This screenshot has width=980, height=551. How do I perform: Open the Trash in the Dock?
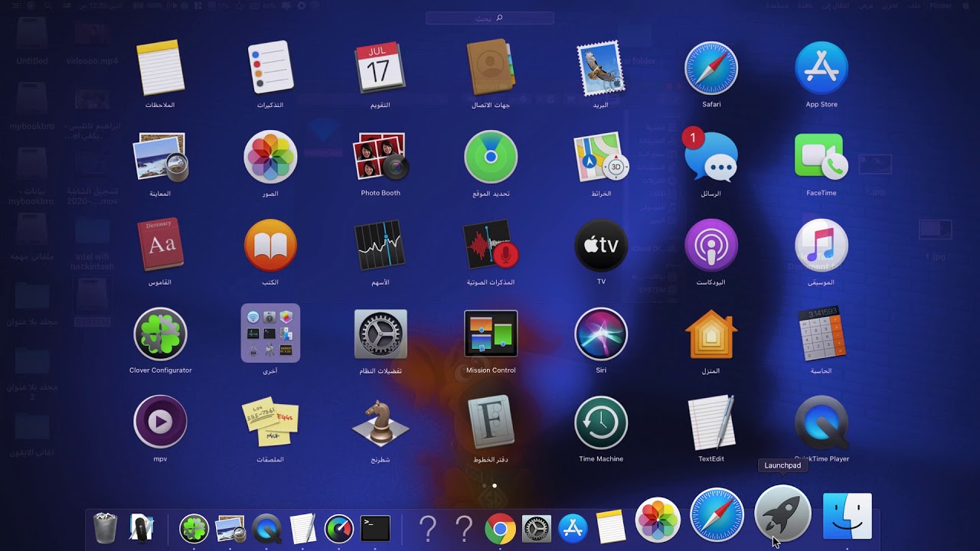pyautogui.click(x=105, y=528)
